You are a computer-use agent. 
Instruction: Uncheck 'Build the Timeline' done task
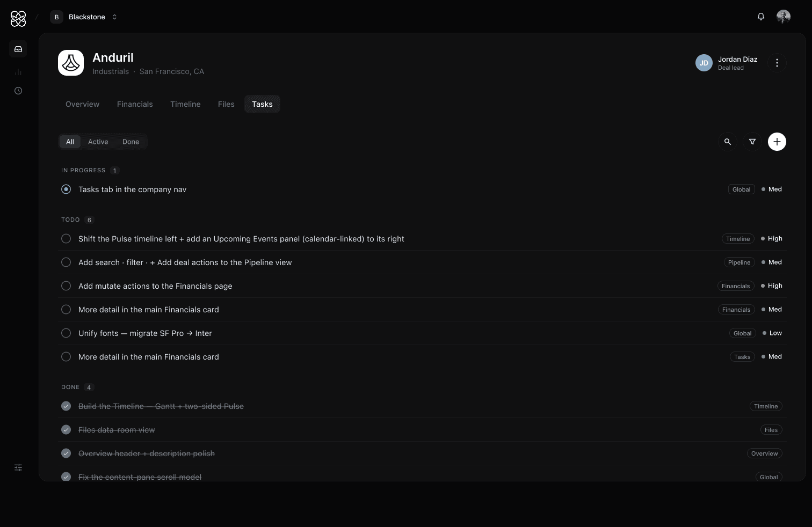click(x=66, y=406)
